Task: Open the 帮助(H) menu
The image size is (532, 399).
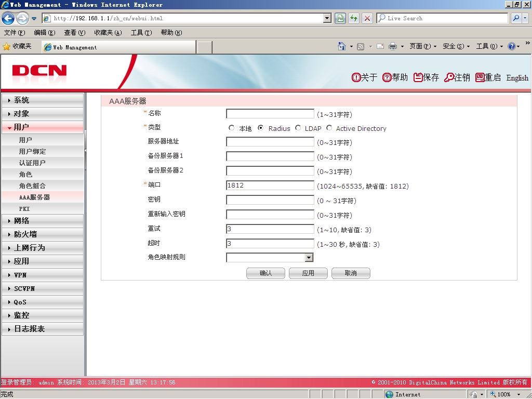Action: [171, 33]
